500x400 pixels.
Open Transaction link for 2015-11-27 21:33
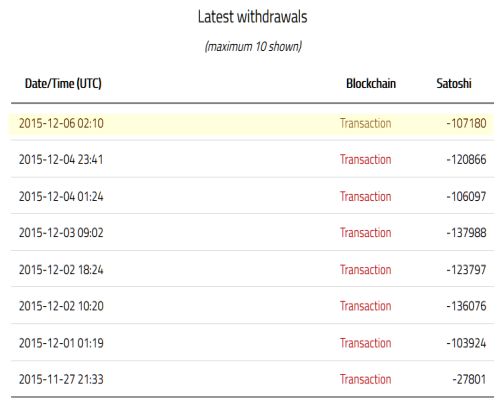click(365, 379)
